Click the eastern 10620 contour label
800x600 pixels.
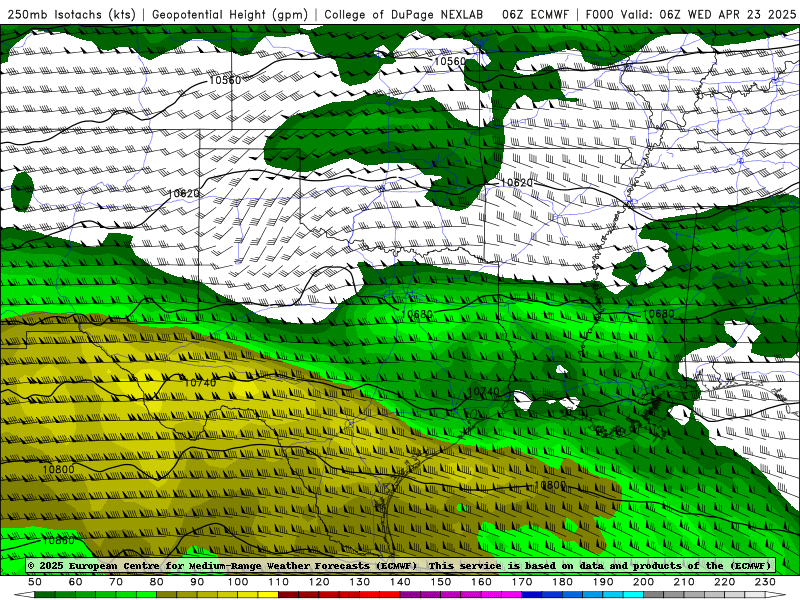coord(516,182)
